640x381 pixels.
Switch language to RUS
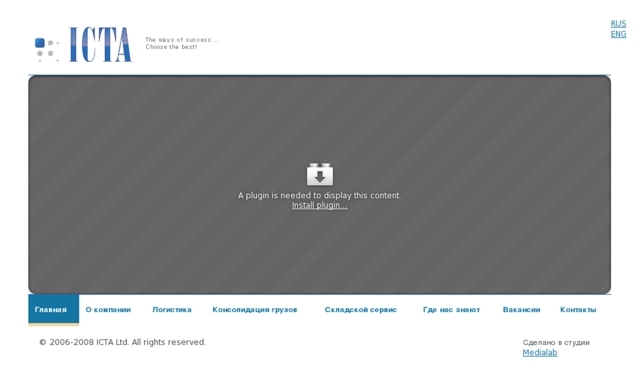(618, 24)
